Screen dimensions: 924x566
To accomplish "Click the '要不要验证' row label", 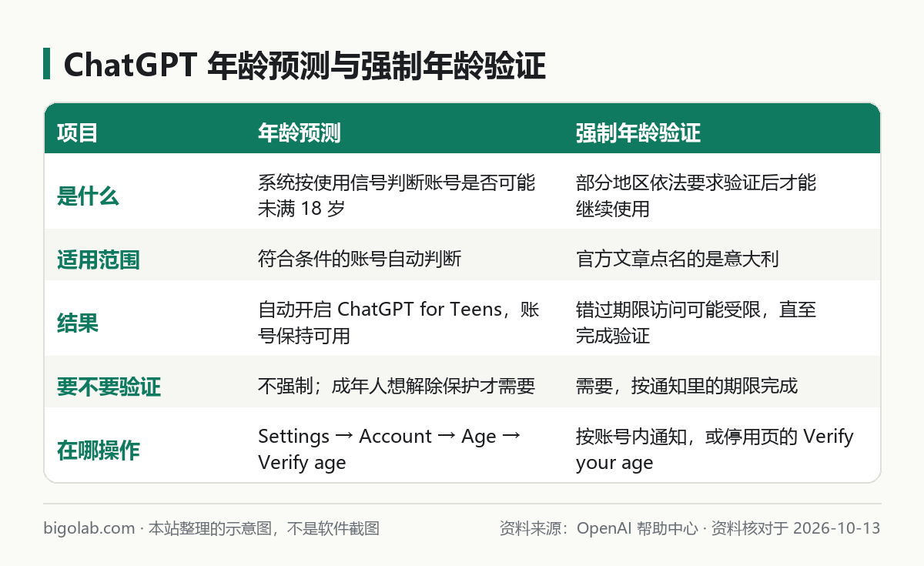I will tap(109, 387).
